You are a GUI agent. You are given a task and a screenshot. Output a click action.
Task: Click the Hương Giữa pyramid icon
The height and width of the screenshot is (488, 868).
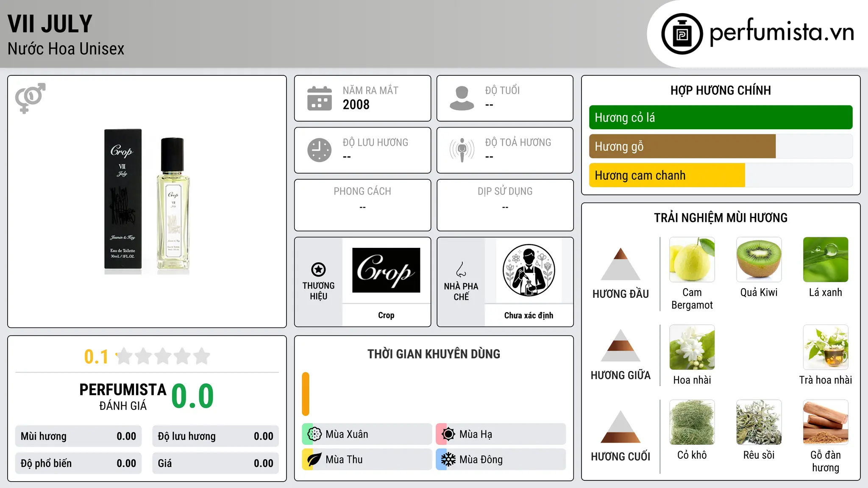pos(620,345)
